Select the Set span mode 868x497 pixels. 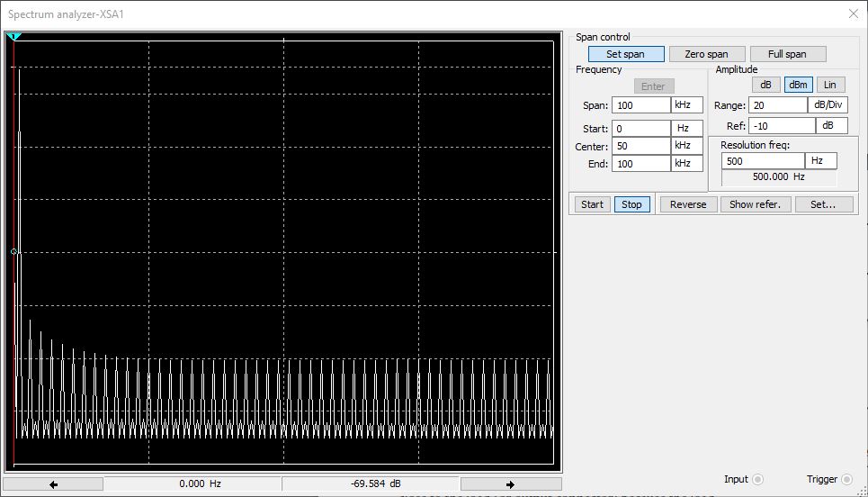[x=626, y=54]
